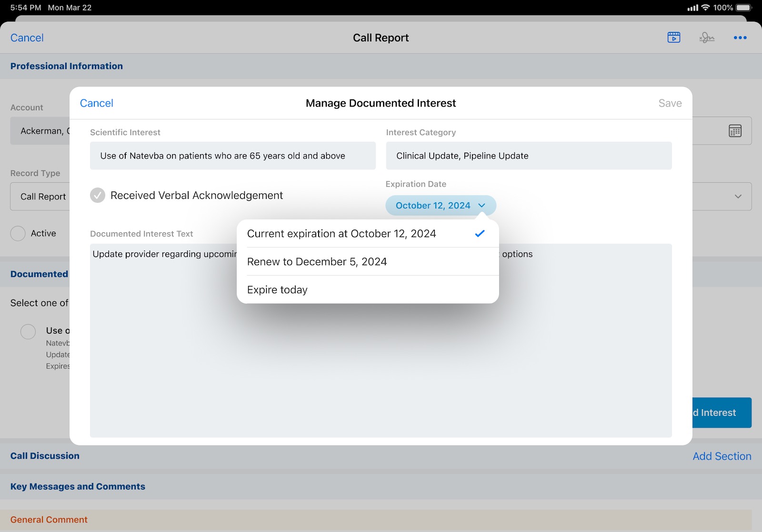The width and height of the screenshot is (762, 532).
Task: Cancel the Manage Documented Interest dialog
Action: pos(97,103)
